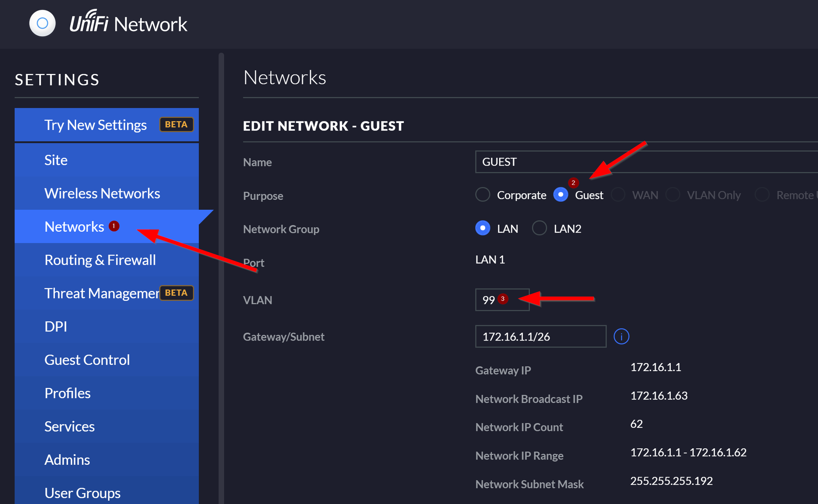Choose VLAN Only purpose option
This screenshot has height=504, width=818.
(x=673, y=195)
